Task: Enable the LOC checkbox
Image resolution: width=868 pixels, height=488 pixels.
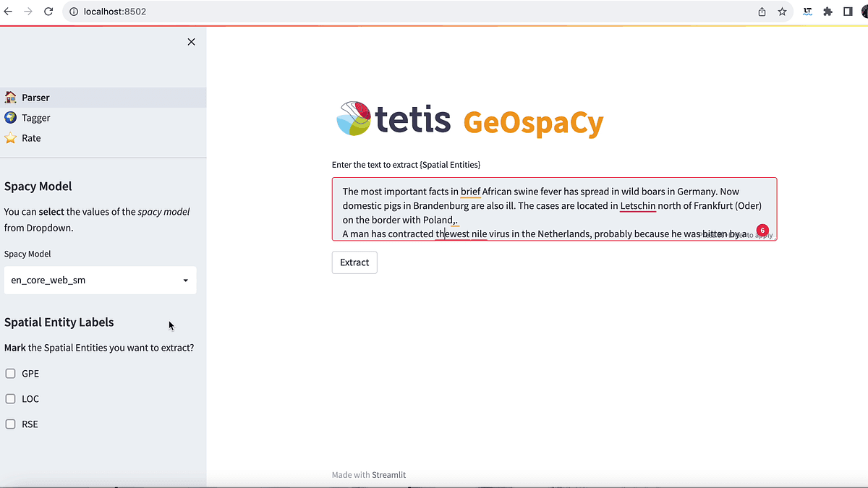Action: 10,399
